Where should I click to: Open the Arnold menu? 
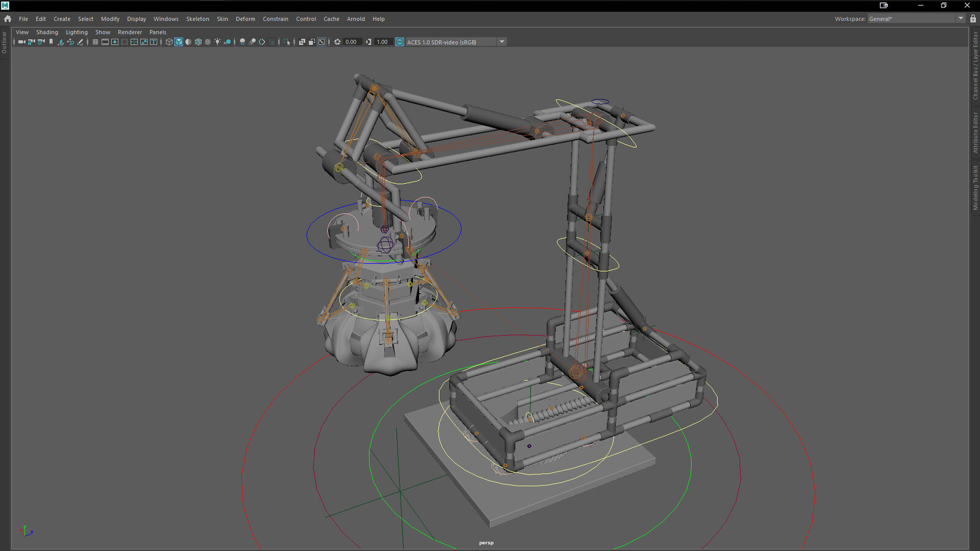pyautogui.click(x=356, y=19)
